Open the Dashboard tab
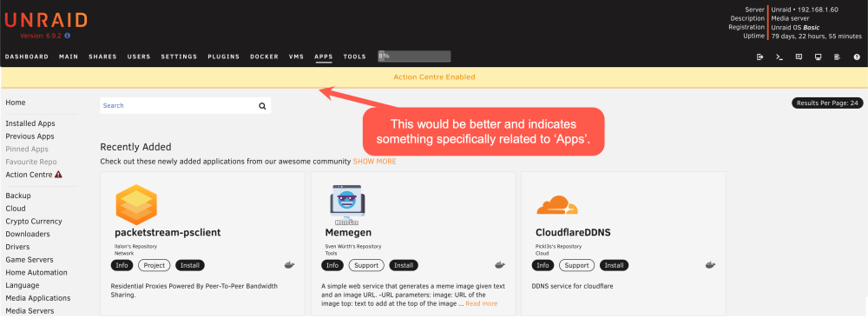This screenshot has width=868, height=319. point(27,56)
